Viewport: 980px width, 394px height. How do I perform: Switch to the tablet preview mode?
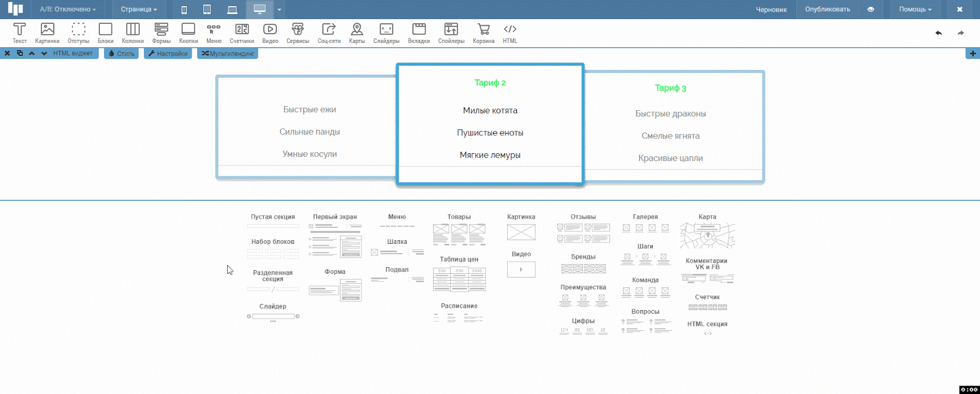[x=207, y=9]
